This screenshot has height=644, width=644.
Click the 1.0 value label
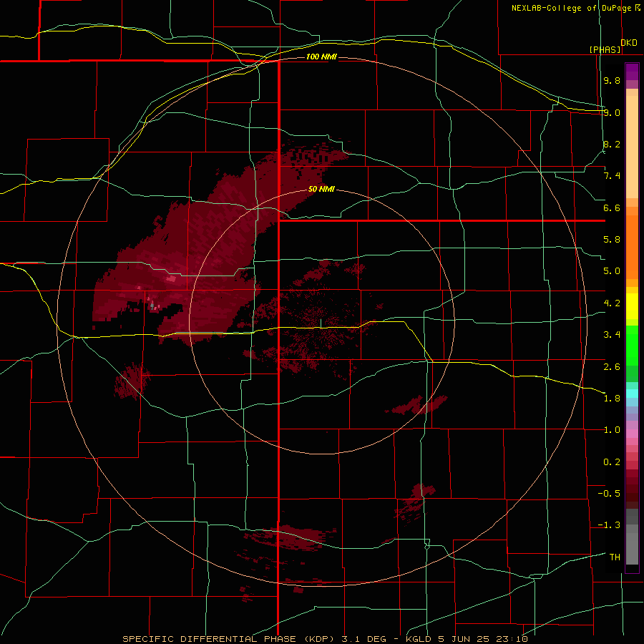(x=612, y=430)
